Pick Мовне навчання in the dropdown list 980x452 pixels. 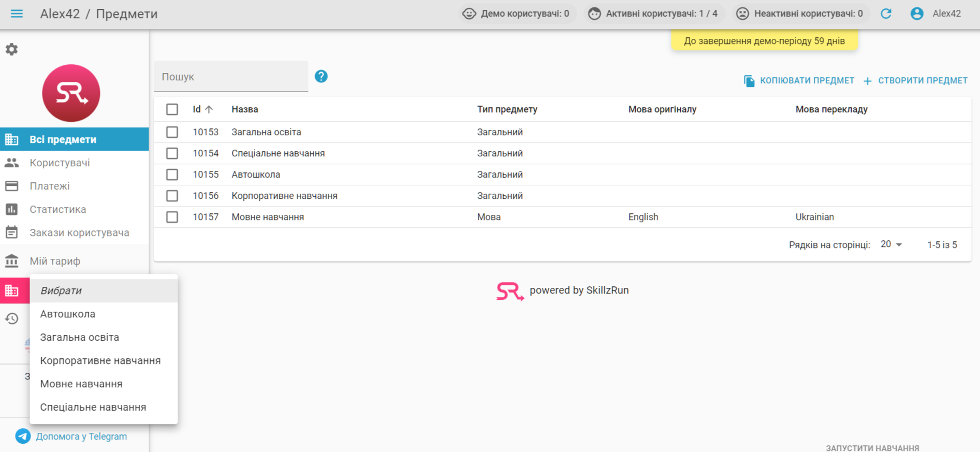[104, 384]
